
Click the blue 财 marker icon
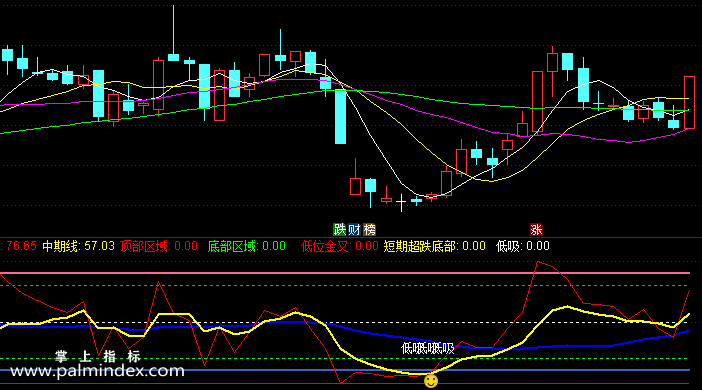pos(354,230)
